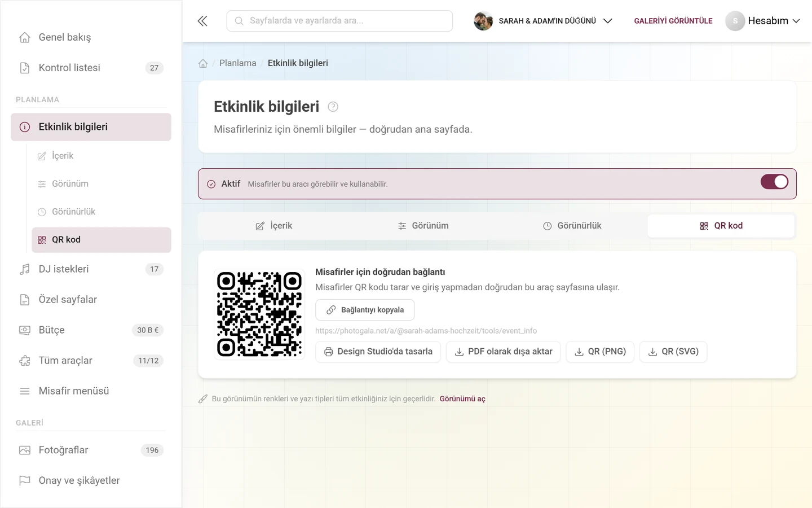The width and height of the screenshot is (812, 508).
Task: Open Misafir menüsü in sidebar
Action: (91, 391)
